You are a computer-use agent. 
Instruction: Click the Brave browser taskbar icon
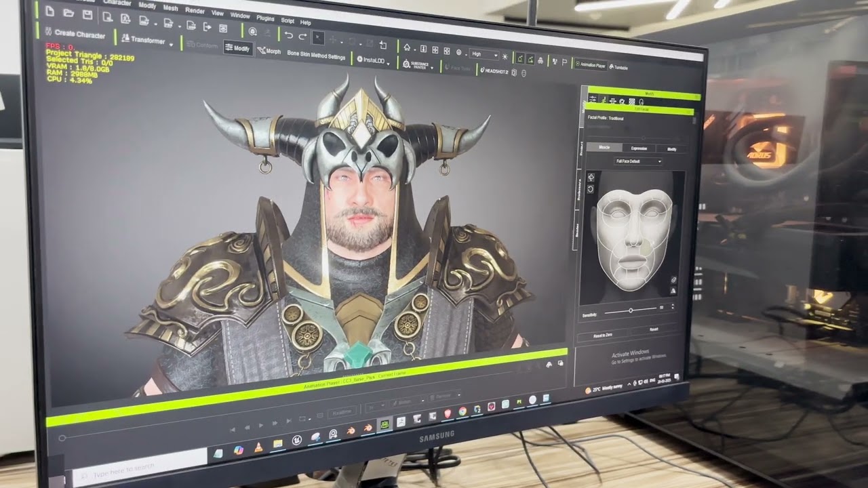point(448,413)
